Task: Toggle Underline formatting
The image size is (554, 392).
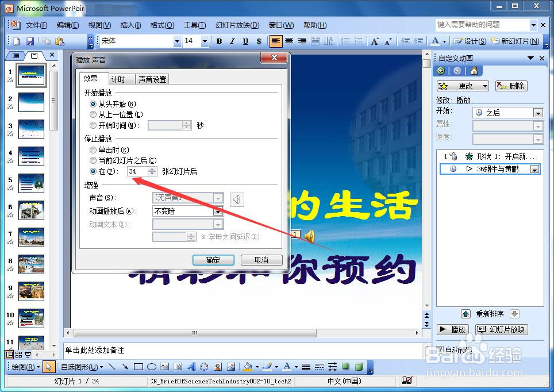Action: click(x=245, y=41)
